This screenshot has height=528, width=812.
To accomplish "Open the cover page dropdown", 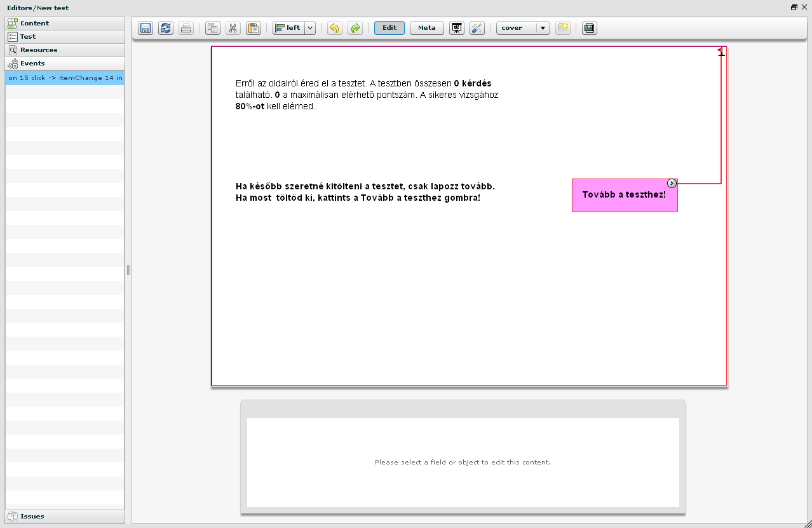I will pyautogui.click(x=523, y=28).
